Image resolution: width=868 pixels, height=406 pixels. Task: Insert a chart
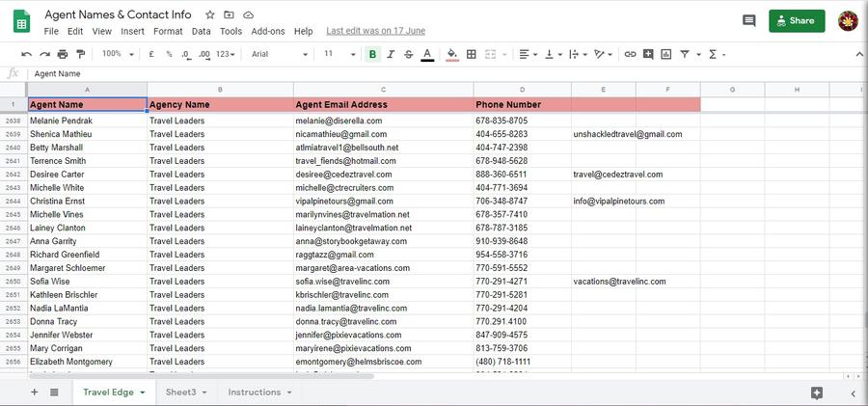665,54
